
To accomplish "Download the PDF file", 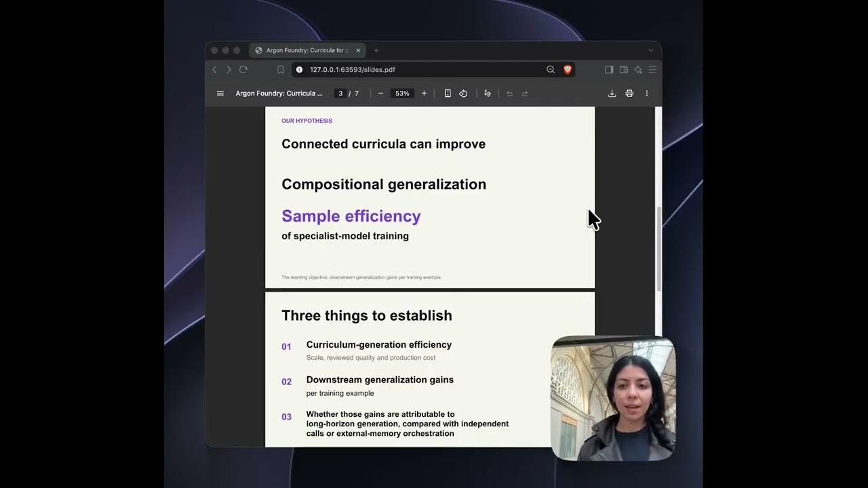I will (x=612, y=94).
